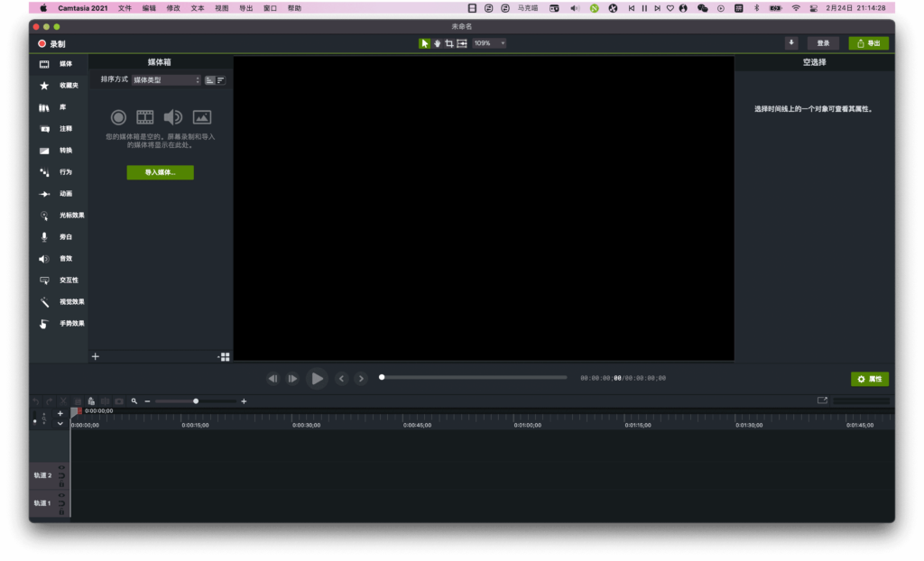Image resolution: width=924 pixels, height=561 pixels.
Task: Select the Crop tool above the canvas
Action: [x=449, y=42]
